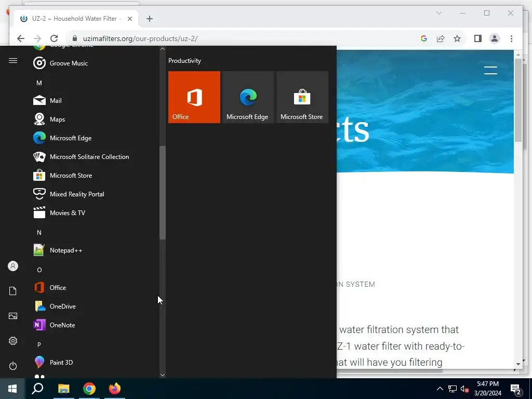Screen dimensions: 532x399
Task: Launch Notepad++ from Start menu
Action: [x=95, y=250]
